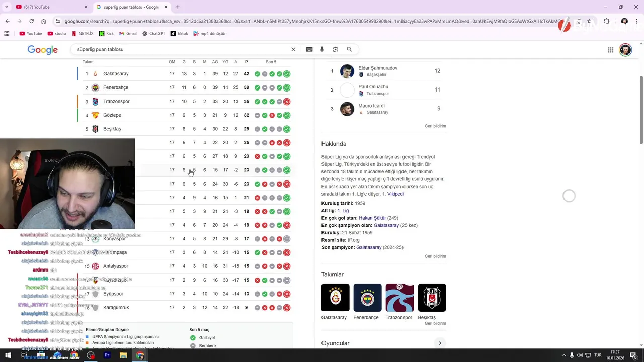This screenshot has height=362, width=644.
Task: Open the tab search dropdown arrow
Action: tap(7, 7)
